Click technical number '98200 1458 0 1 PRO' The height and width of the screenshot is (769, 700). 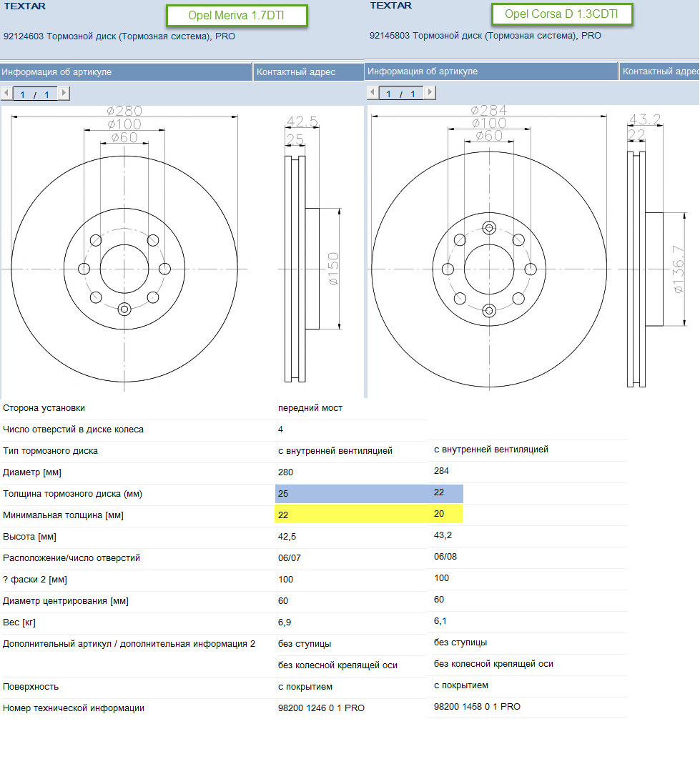[x=478, y=707]
